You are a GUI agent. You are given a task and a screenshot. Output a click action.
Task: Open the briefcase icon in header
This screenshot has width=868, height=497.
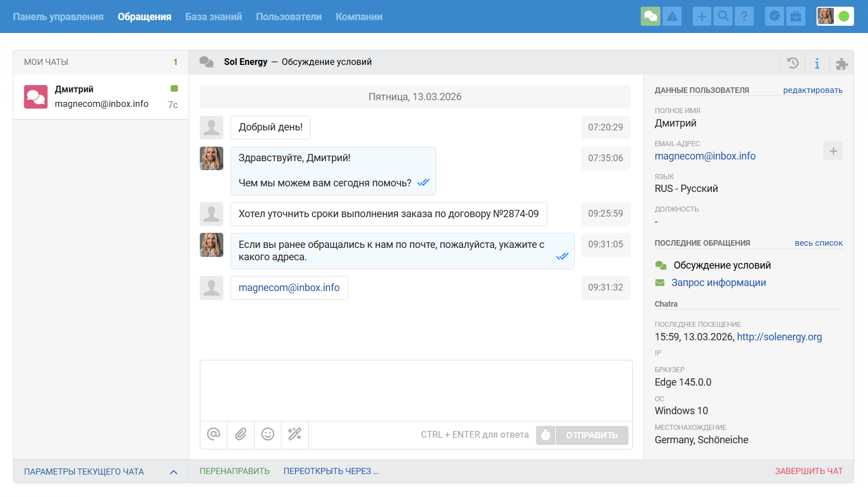click(x=795, y=16)
